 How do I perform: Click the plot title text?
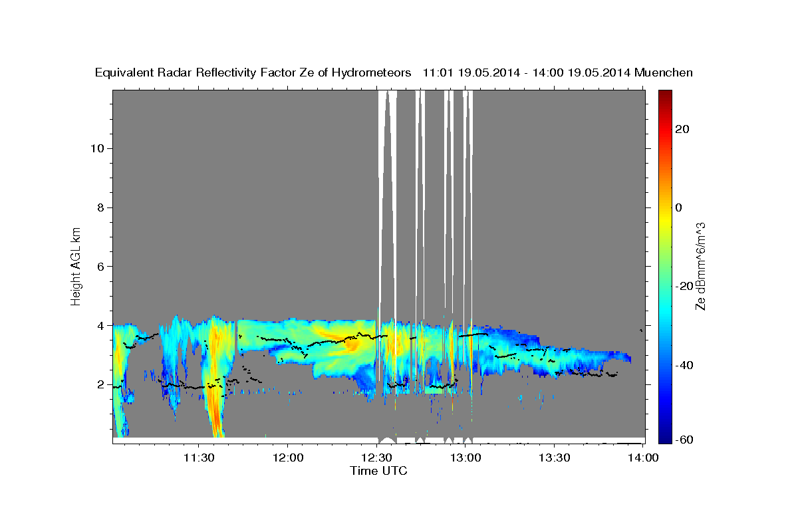[x=394, y=73]
